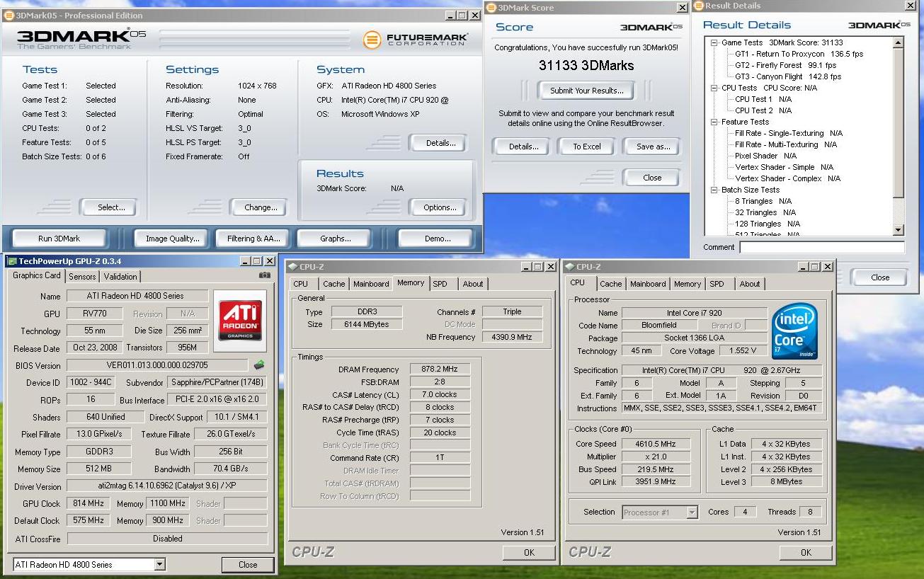Click the BIOS Version field in GPU-Z
The image size is (924, 579).
157,365
